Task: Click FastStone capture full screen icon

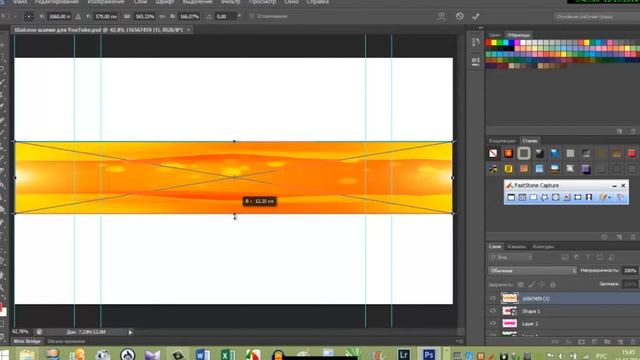Action: pyautogui.click(x=556, y=197)
